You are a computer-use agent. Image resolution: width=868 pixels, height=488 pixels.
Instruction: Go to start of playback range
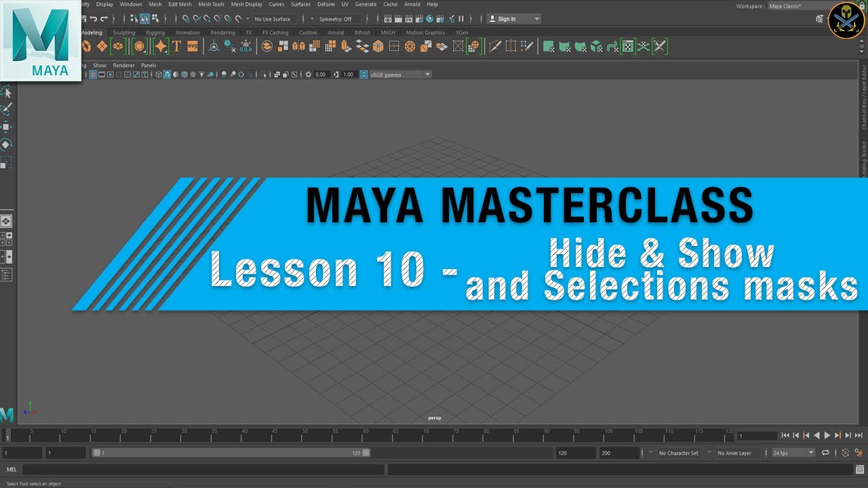(785, 436)
